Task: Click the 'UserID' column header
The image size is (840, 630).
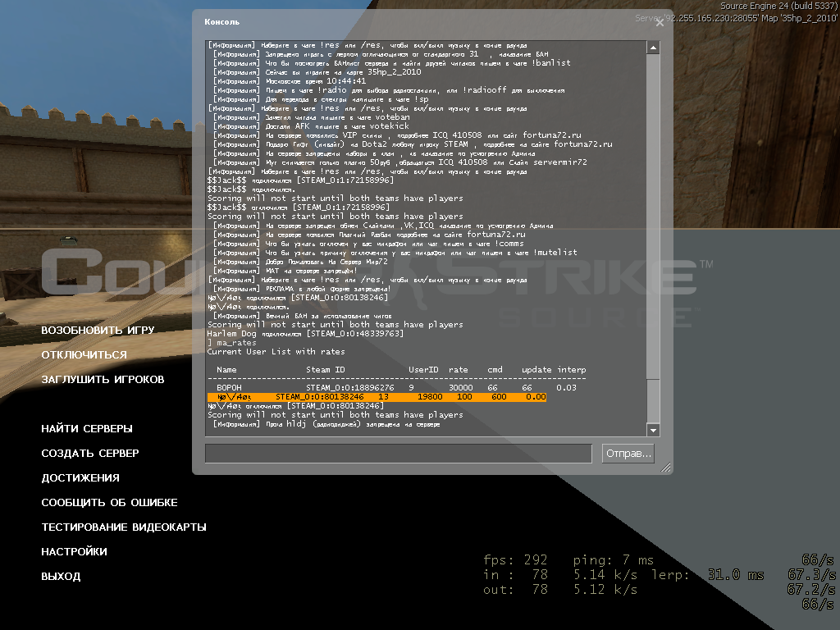Action: point(423,370)
